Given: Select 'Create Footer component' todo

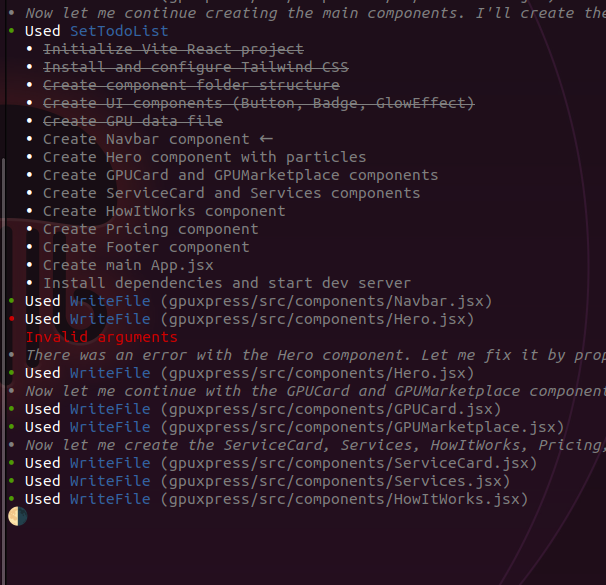Looking at the screenshot, I should click(x=146, y=247).
